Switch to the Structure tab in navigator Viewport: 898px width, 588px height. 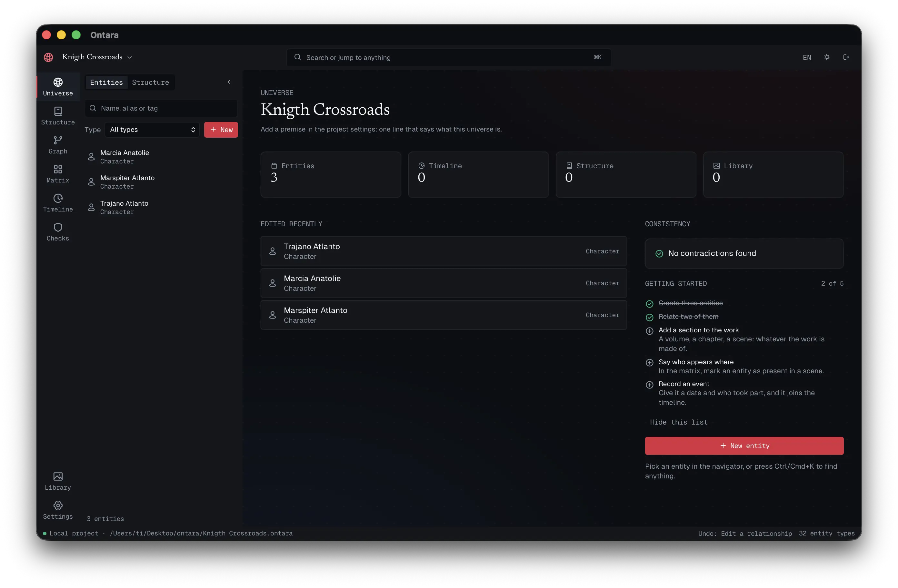[150, 82]
